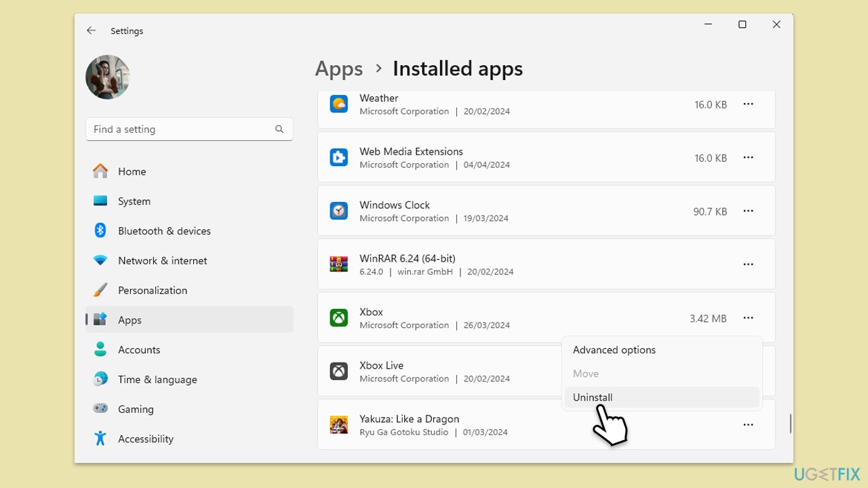Screen dimensions: 868x488
Task: Click the installed apps list scrollbar
Action: [x=790, y=424]
